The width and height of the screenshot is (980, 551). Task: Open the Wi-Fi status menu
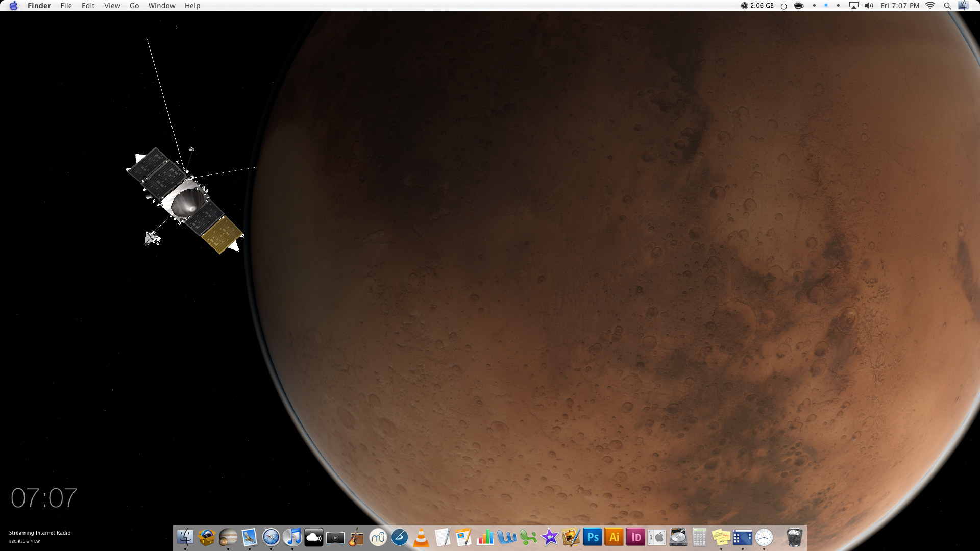click(930, 6)
